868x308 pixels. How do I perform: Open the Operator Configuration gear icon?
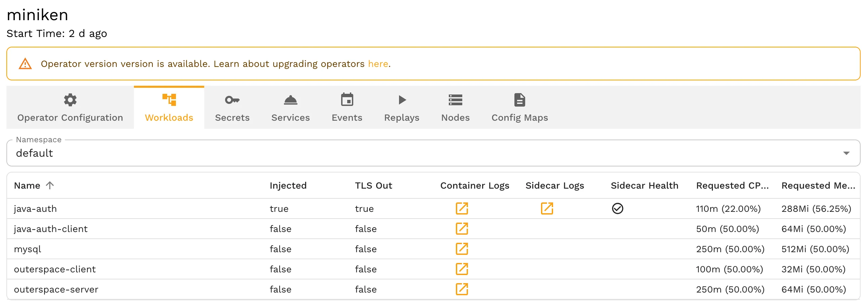click(x=70, y=100)
